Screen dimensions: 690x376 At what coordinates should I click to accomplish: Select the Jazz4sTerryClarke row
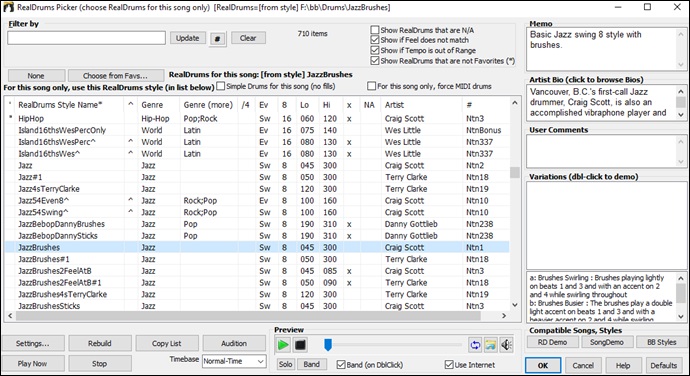point(257,189)
